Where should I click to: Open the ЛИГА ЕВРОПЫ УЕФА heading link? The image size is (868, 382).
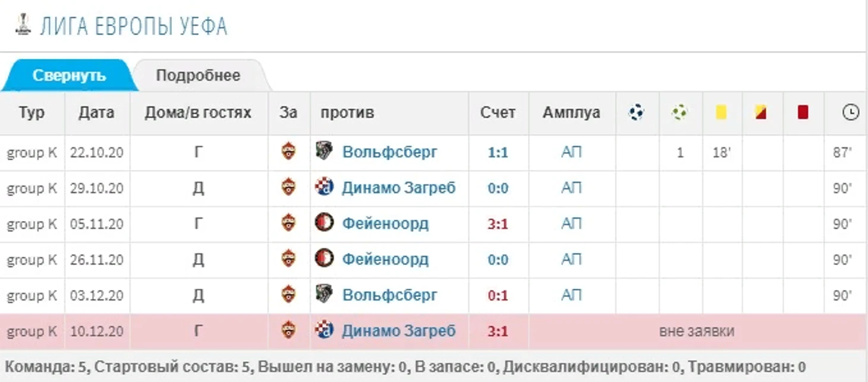click(134, 27)
